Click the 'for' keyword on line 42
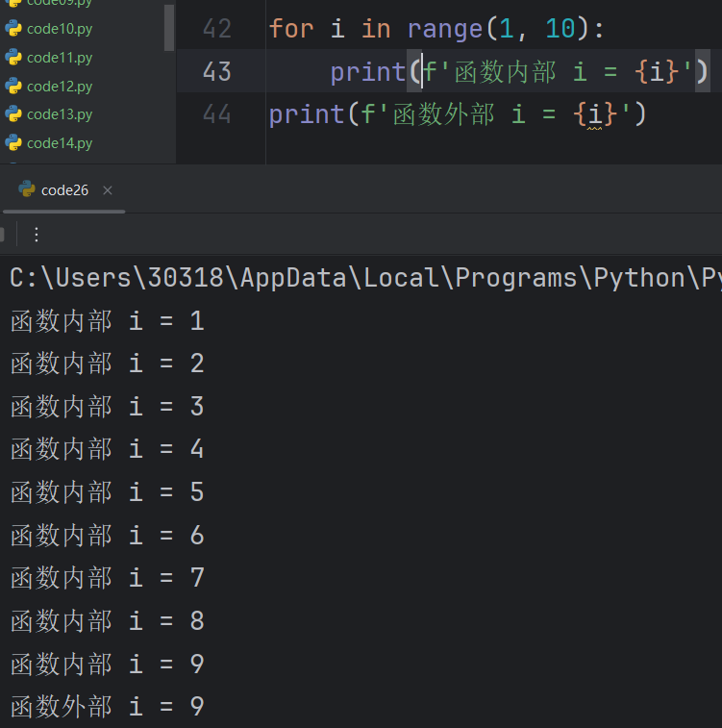This screenshot has height=728, width=722. click(291, 29)
